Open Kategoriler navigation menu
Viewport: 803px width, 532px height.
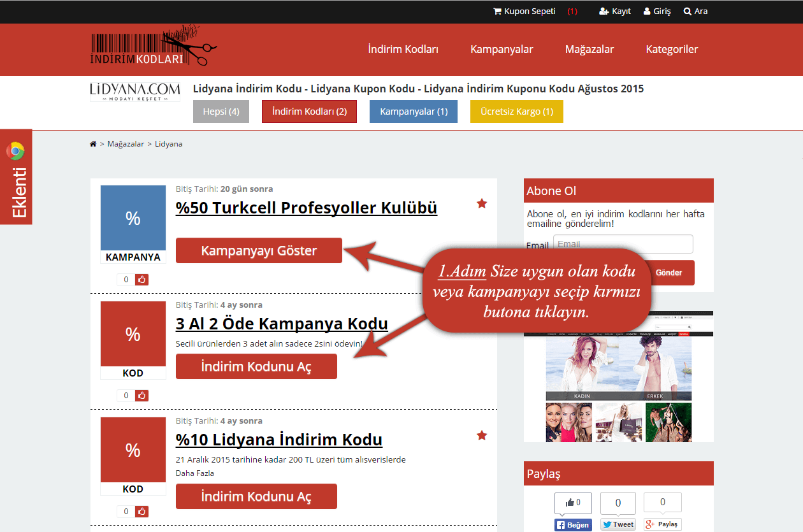click(672, 49)
